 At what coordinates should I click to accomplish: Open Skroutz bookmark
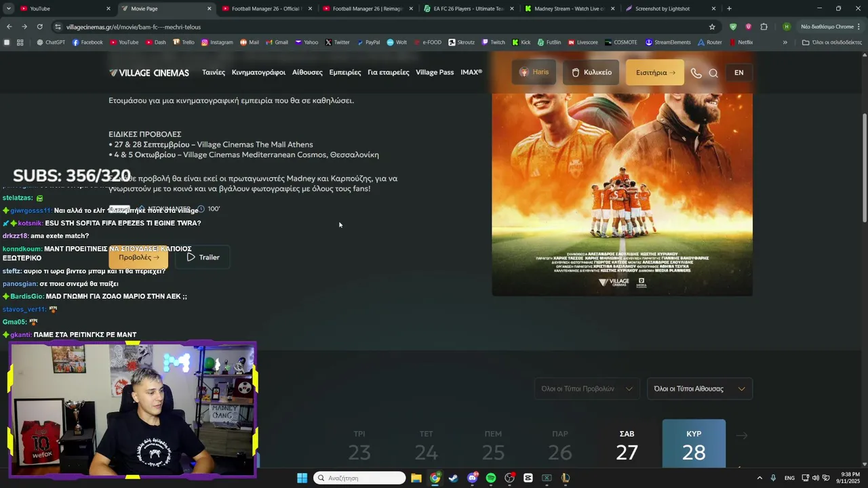pyautogui.click(x=461, y=42)
